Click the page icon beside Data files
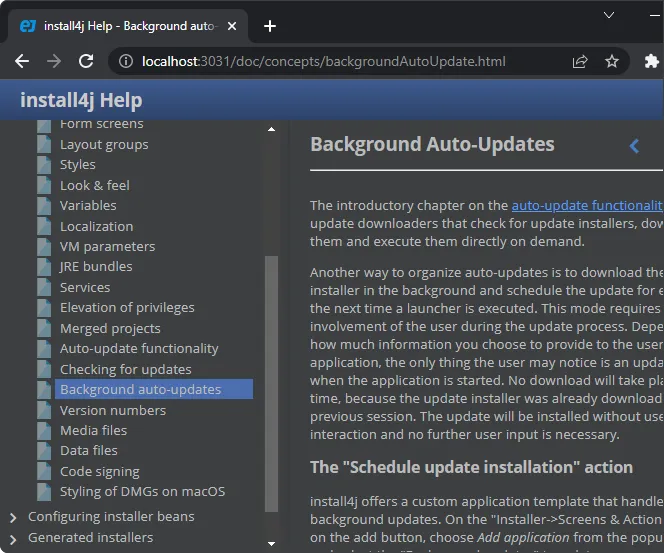Viewport: 664px width, 553px height. click(44, 451)
